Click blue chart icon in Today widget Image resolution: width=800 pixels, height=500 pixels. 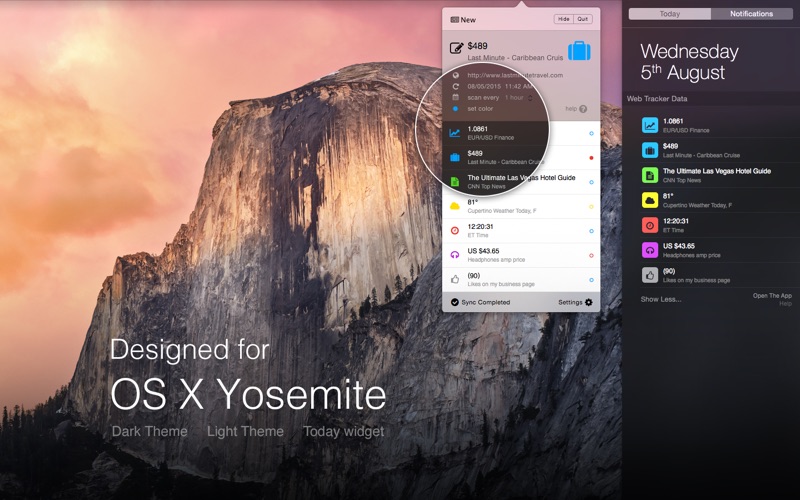[649, 125]
